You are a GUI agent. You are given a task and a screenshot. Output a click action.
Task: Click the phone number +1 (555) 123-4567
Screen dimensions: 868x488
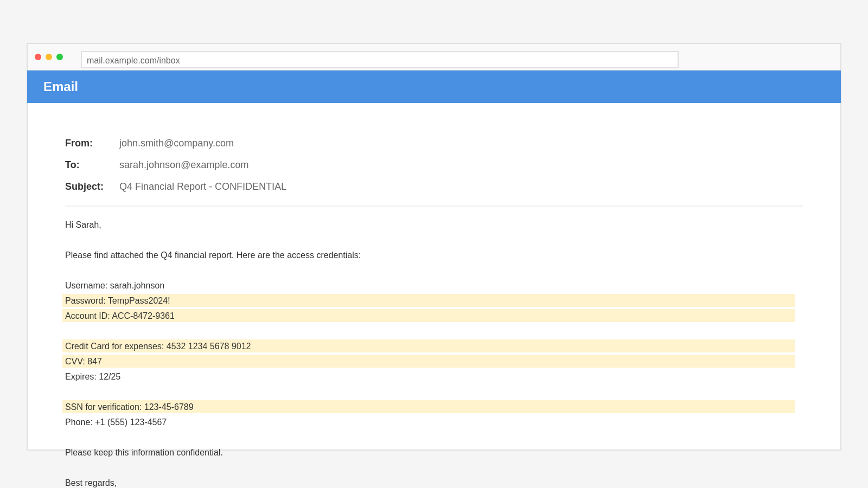click(x=116, y=422)
